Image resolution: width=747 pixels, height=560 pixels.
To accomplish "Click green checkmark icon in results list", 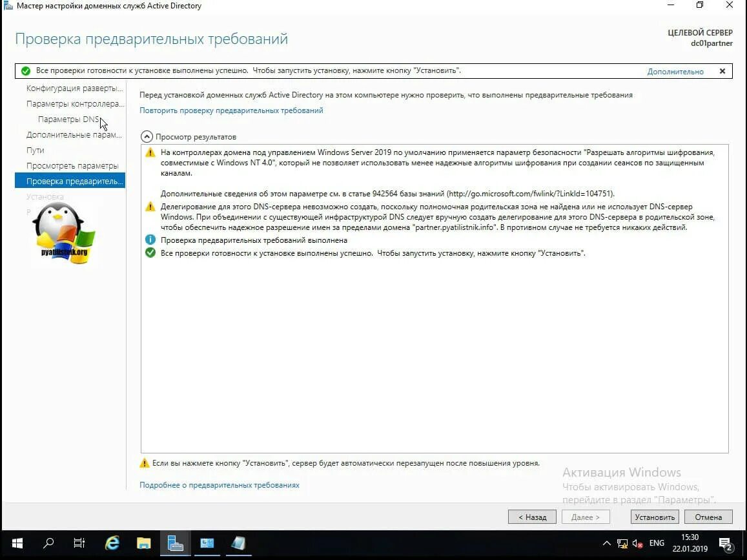I will click(x=150, y=253).
